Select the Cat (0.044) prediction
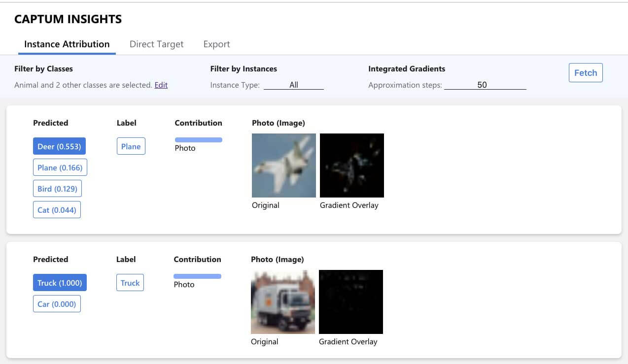The image size is (628, 364). pos(57,209)
